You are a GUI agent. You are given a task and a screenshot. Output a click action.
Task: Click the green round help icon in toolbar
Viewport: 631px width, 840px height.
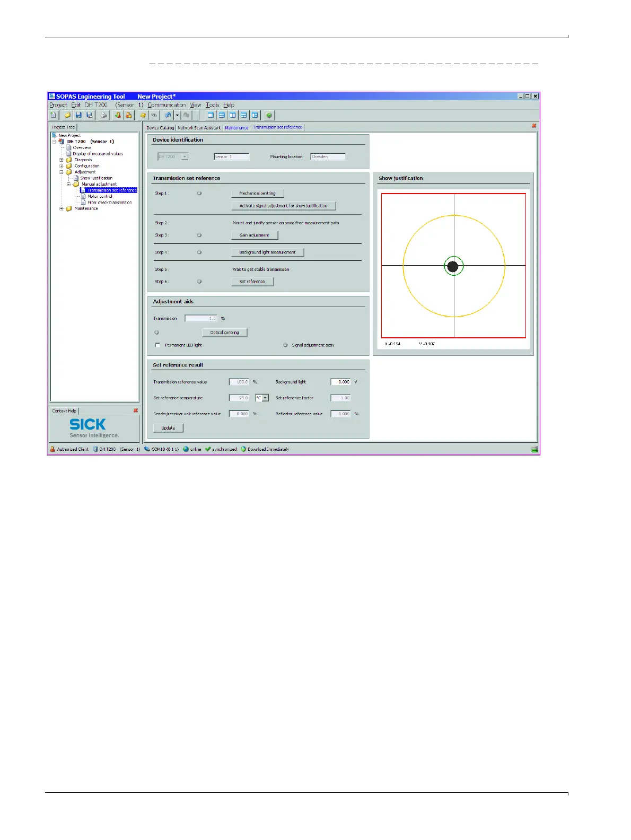(x=269, y=115)
